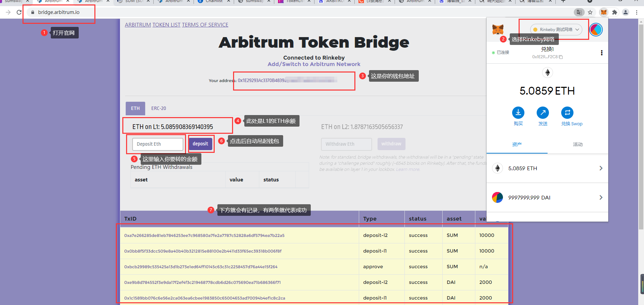Open transaction 0x0bb8f5f33dcc509e... link
The height and width of the screenshot is (305, 644).
[x=203, y=251]
